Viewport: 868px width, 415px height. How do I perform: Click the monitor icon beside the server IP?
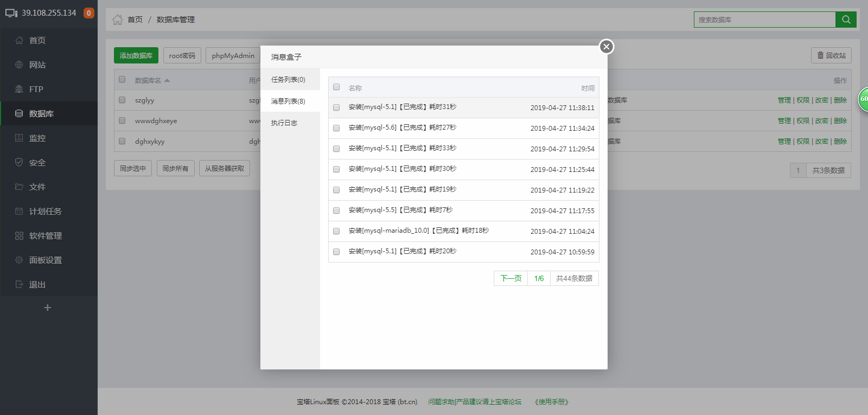click(11, 13)
